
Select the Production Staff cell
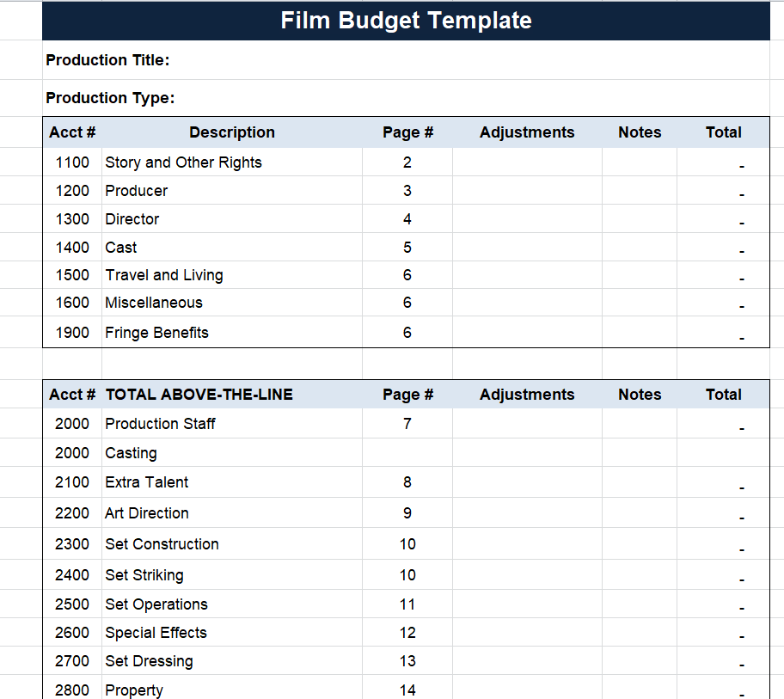tap(160, 424)
